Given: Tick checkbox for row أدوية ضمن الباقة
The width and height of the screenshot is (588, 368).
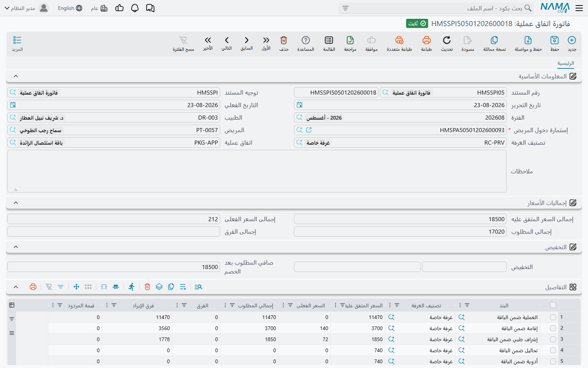Looking at the screenshot, I should click(x=553, y=361).
